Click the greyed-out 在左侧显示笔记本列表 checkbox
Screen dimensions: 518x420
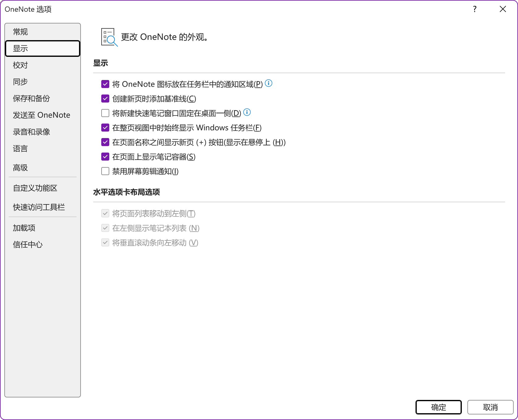point(105,228)
